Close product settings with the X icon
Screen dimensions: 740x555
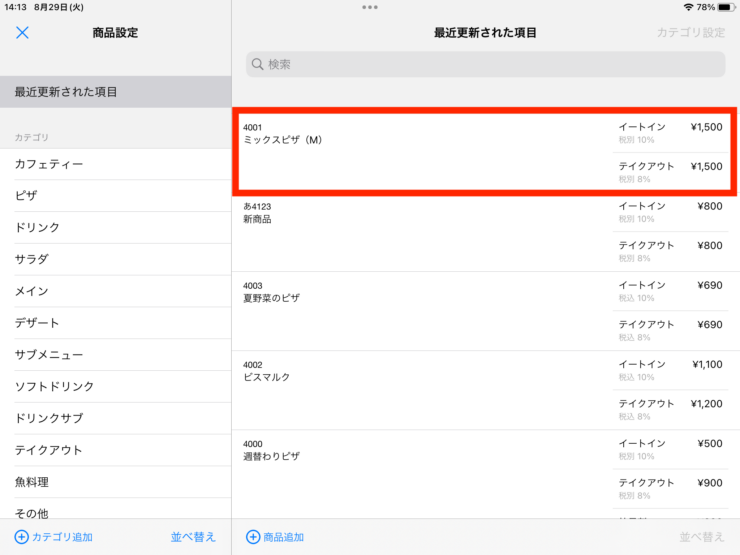22,33
